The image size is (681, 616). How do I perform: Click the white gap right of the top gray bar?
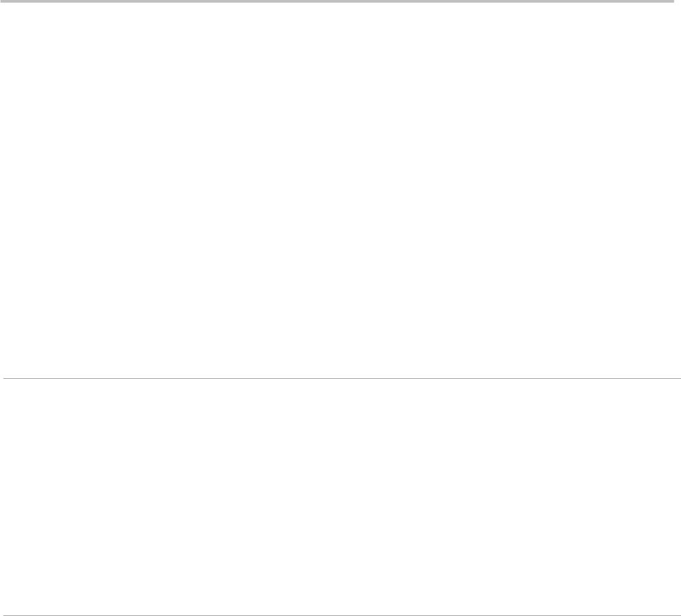678,1
